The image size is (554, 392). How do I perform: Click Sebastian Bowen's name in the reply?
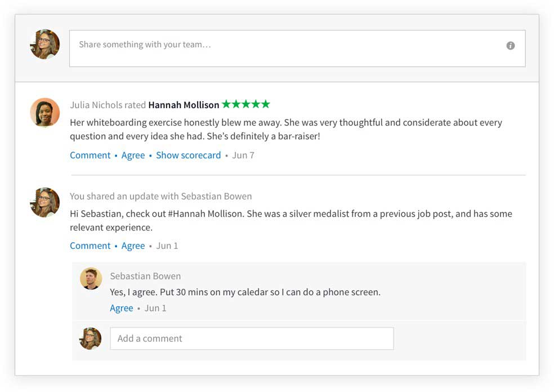145,276
